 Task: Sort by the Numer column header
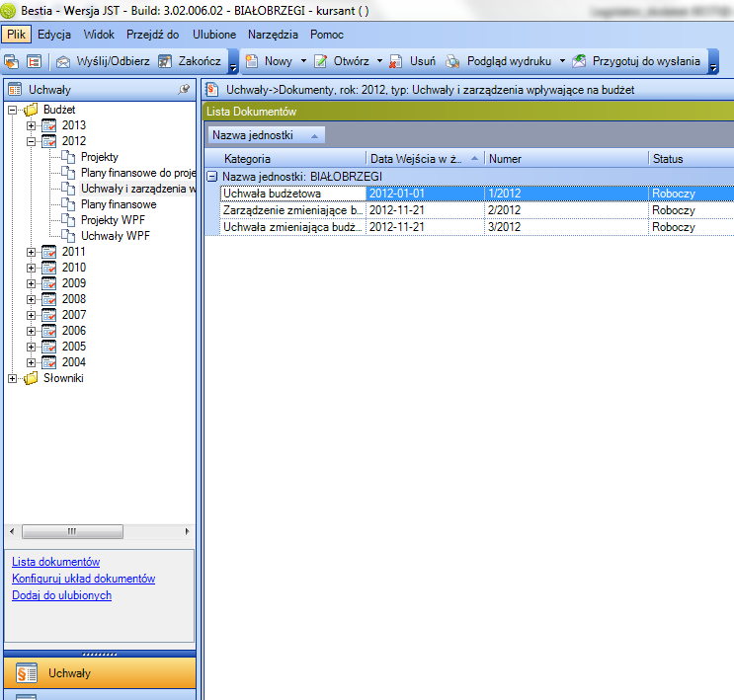(x=566, y=159)
